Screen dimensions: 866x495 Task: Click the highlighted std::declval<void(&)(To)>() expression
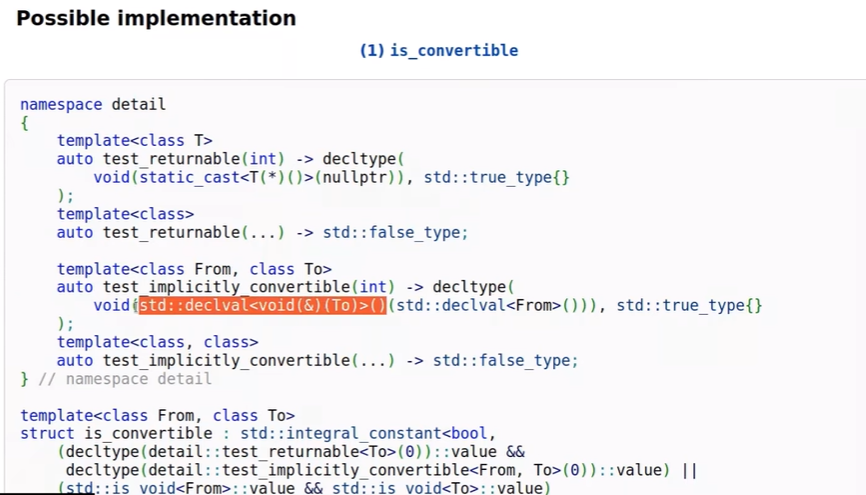(x=262, y=306)
